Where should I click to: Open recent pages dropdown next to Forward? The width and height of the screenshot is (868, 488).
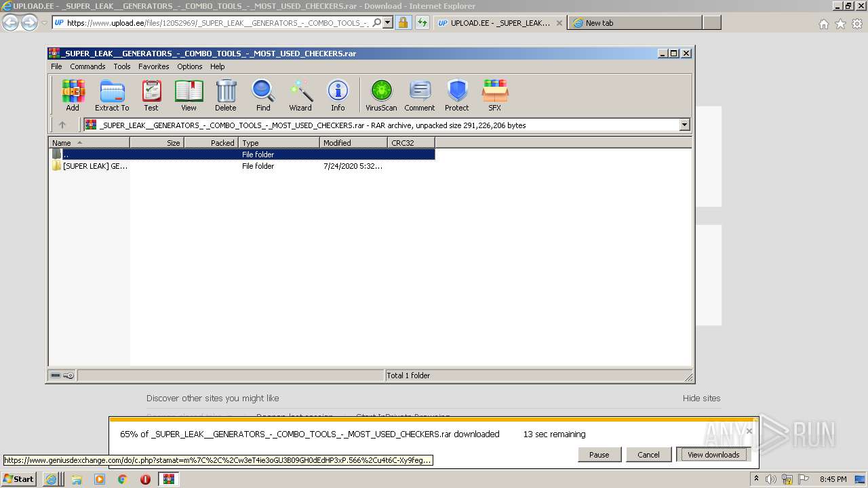click(x=44, y=23)
